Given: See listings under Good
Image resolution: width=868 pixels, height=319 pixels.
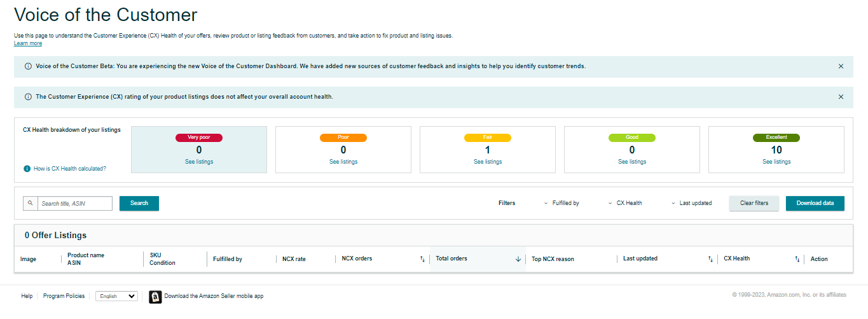Looking at the screenshot, I should click(x=632, y=162).
